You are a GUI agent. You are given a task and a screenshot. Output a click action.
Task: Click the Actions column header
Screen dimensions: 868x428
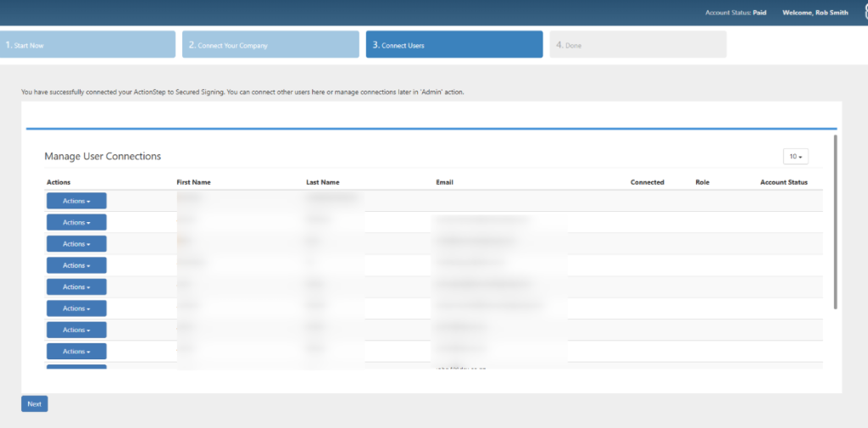(x=58, y=182)
